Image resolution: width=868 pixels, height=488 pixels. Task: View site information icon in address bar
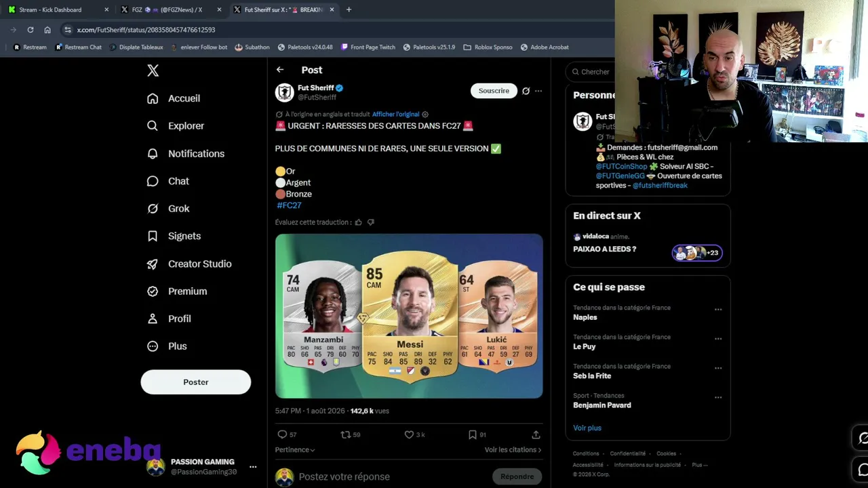point(66,30)
